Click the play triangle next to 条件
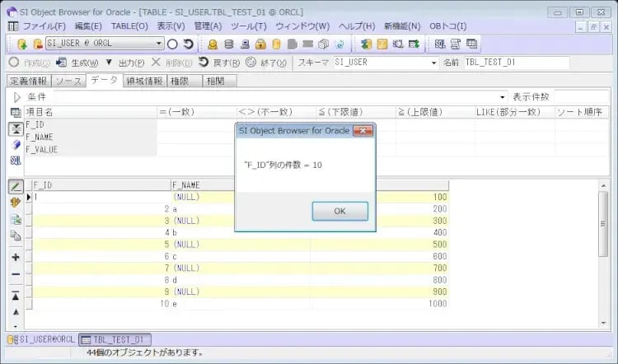The image size is (618, 364). pos(16,96)
